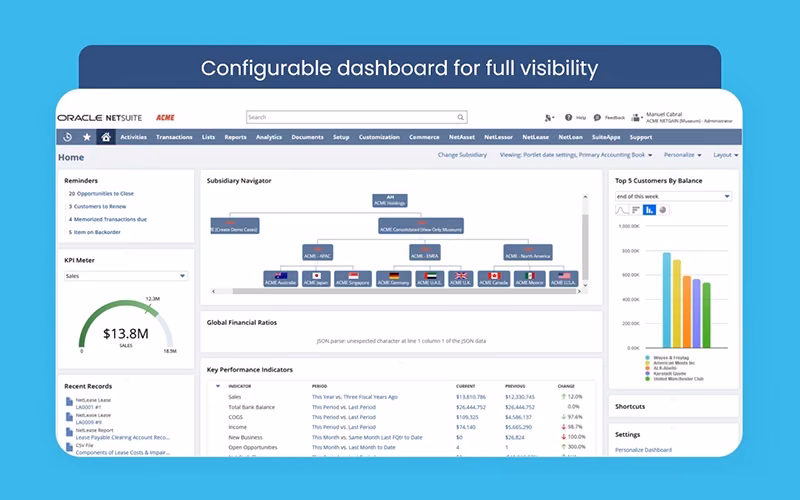Screen dimensions: 800x500
Task: Select the ACME Mexico flag node
Action: (530, 279)
